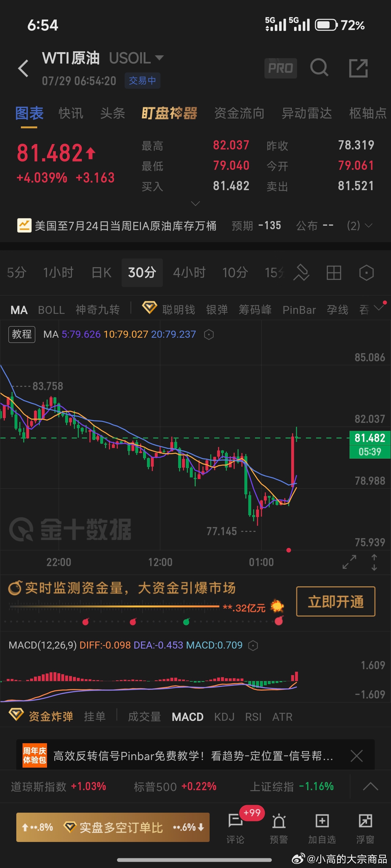Enable the PinBar indicator

pos(299,310)
